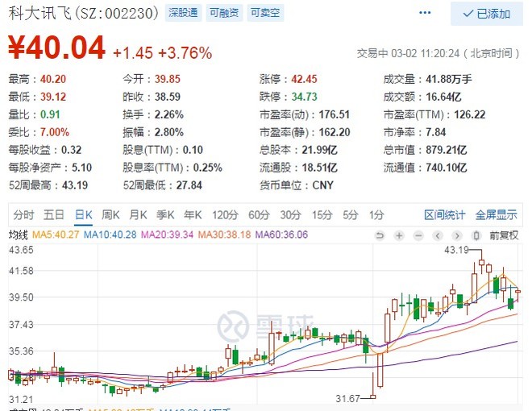Click the chart pan left arrow icon
532x411 pixels.
click(438, 235)
